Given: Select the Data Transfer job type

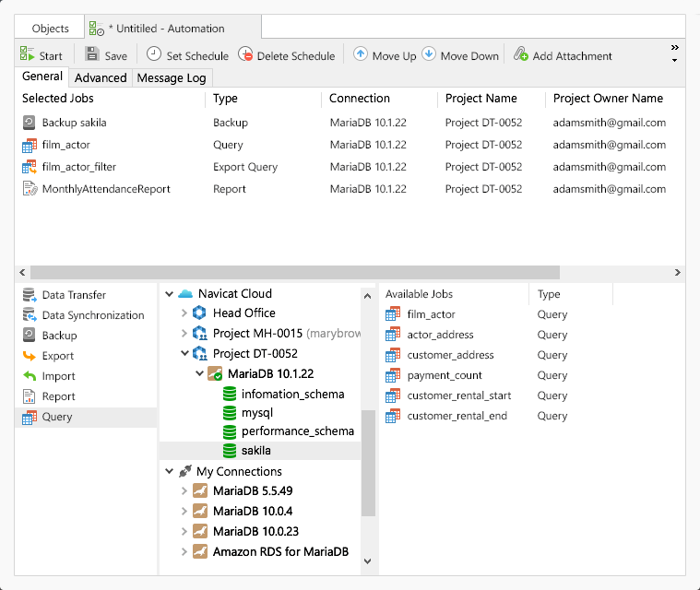Looking at the screenshot, I should (74, 295).
